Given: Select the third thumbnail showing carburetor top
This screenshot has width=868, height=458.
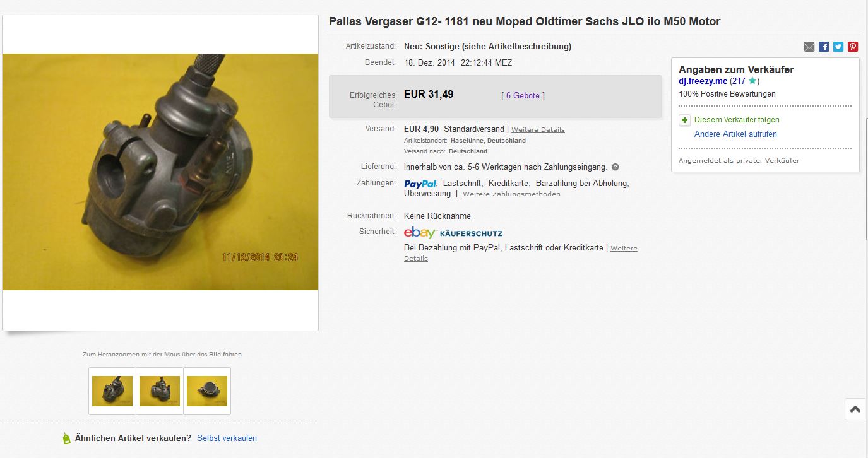Looking at the screenshot, I should [207, 391].
